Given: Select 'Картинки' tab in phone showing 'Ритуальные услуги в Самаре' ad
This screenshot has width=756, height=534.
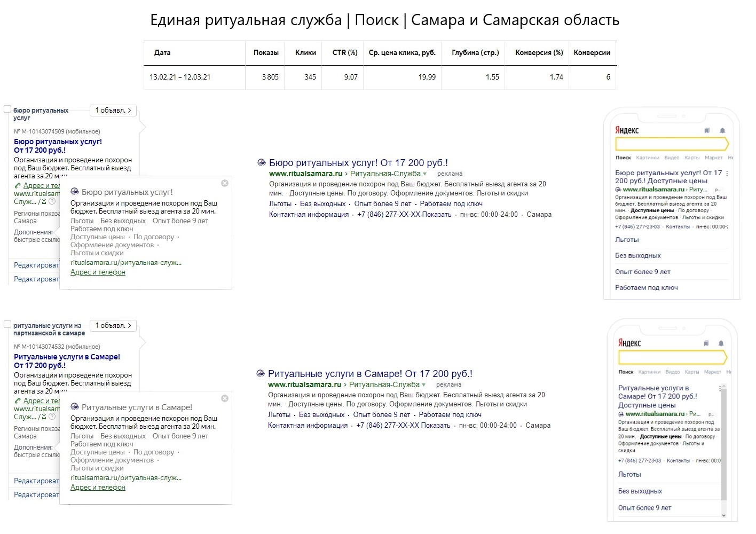Looking at the screenshot, I should (x=649, y=372).
